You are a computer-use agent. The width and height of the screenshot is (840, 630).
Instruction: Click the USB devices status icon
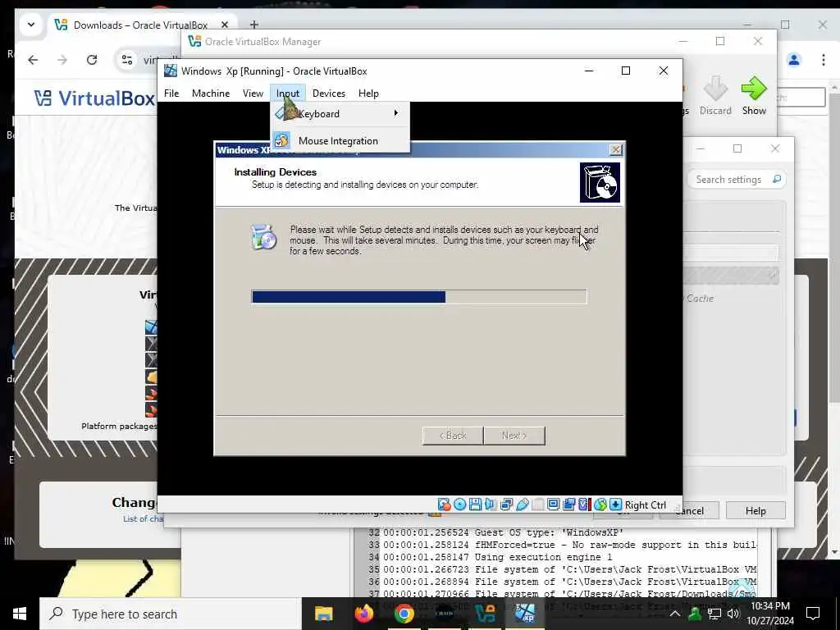[x=523, y=504]
